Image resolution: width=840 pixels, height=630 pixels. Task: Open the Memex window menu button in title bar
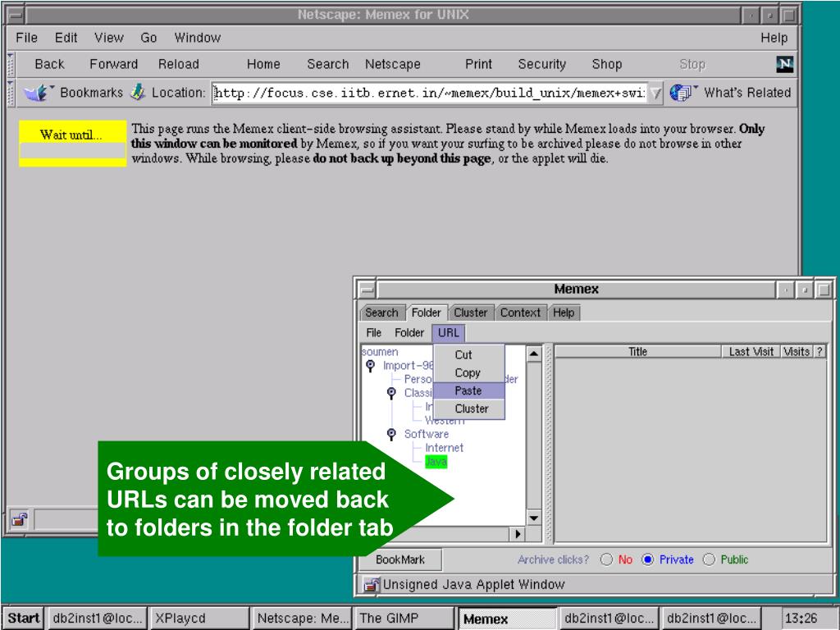pos(367,290)
